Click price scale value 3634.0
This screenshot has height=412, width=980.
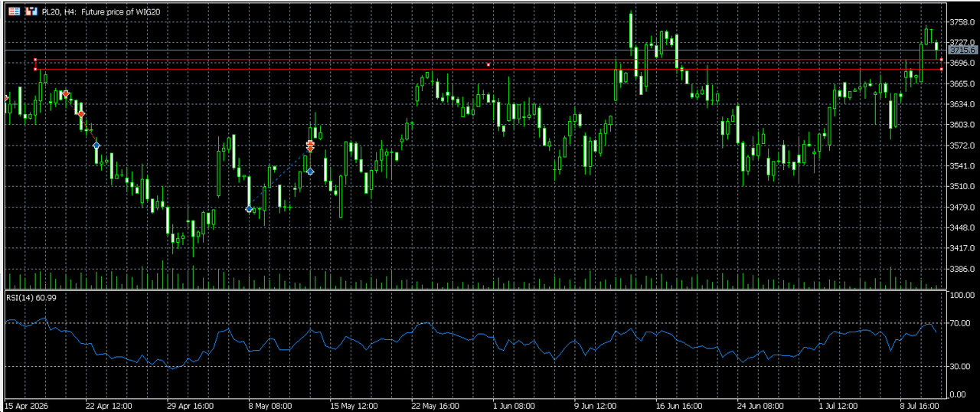[962, 104]
